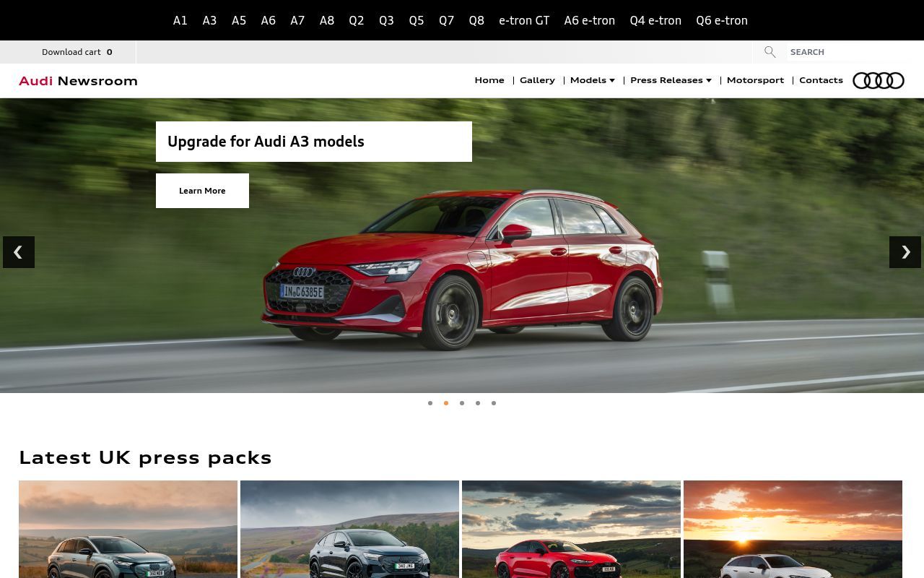The image size is (924, 578).
Task: Select first carousel dot
Action: (430, 403)
